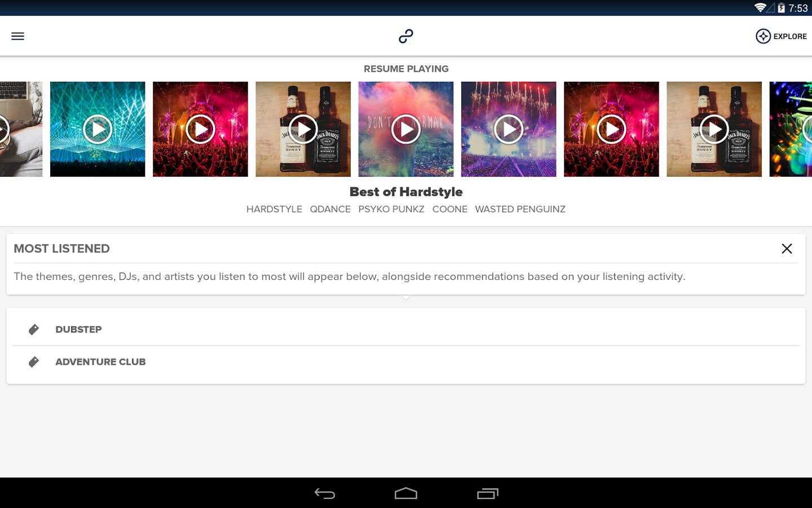The width and height of the screenshot is (812, 508).
Task: Click the RESUME PLAYING heading
Action: tap(406, 69)
